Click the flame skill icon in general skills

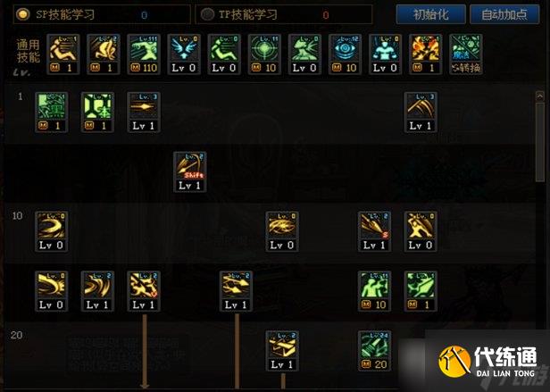[x=426, y=54]
